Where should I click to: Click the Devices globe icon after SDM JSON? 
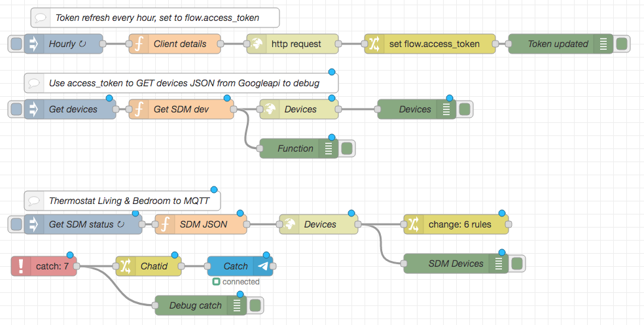point(289,224)
